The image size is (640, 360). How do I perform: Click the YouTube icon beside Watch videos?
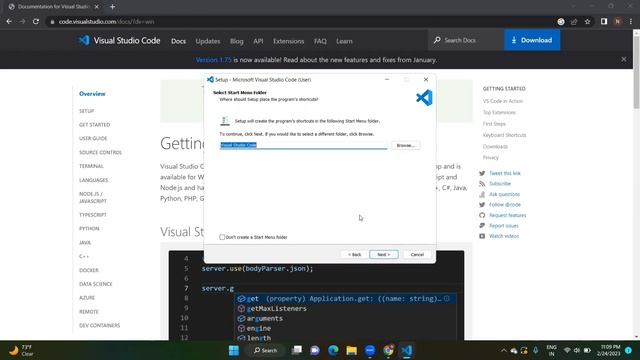482,236
